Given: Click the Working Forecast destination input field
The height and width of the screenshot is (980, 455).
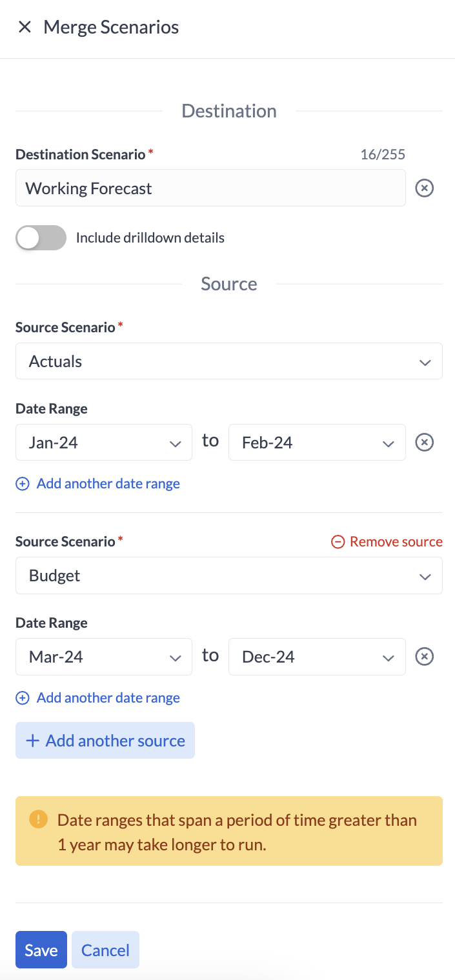Looking at the screenshot, I should [x=210, y=188].
